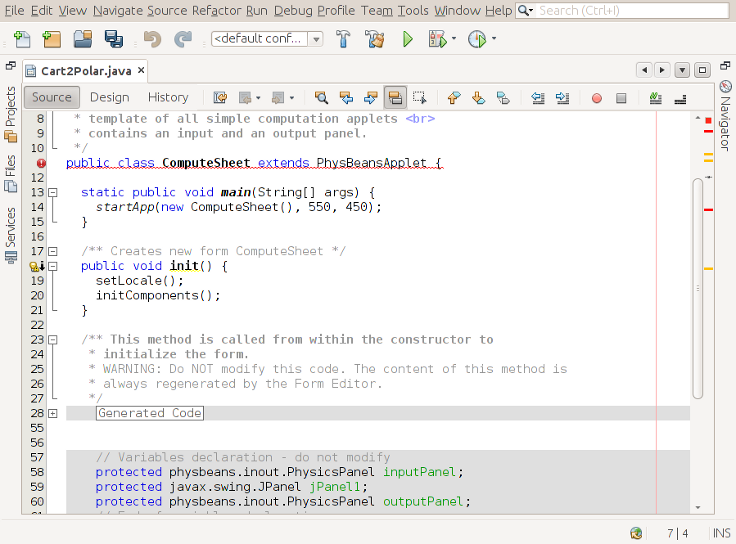Switch to Design view
736x544 pixels.
point(110,97)
